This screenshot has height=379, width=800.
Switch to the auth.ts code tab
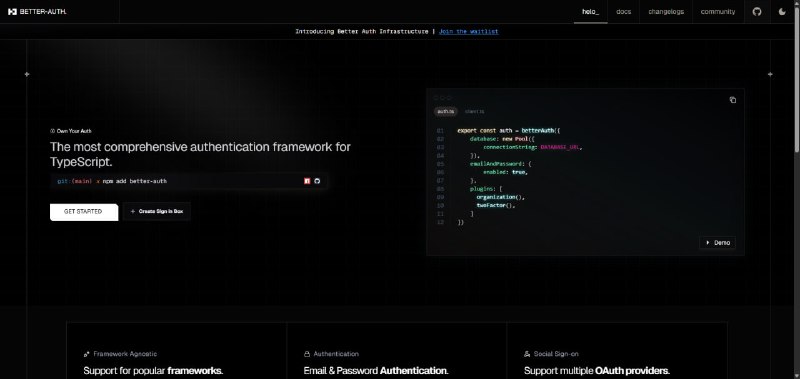(445, 111)
